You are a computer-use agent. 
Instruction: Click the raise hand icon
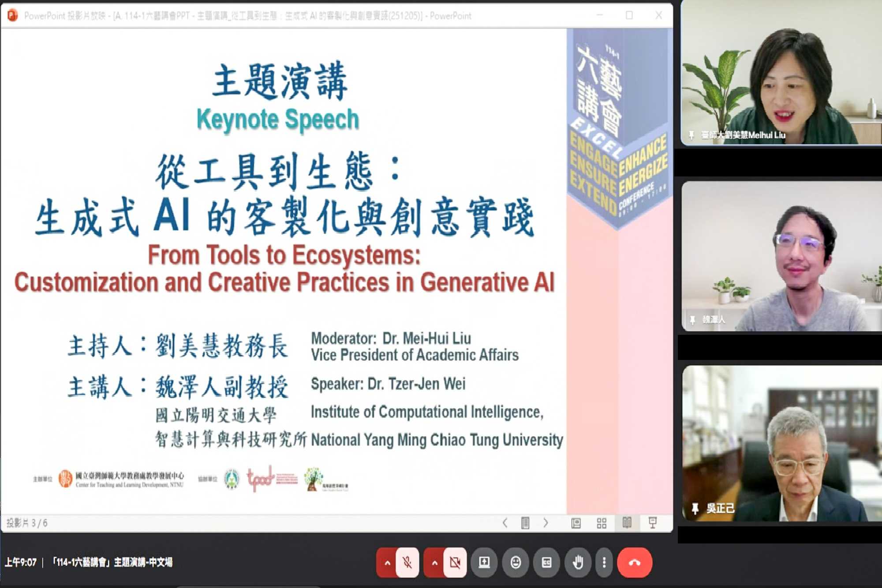point(578,562)
